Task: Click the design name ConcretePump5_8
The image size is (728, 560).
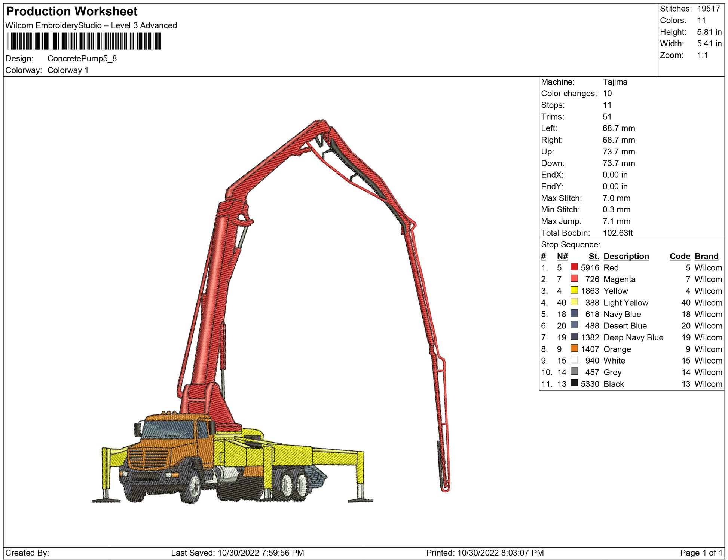Action: point(82,59)
